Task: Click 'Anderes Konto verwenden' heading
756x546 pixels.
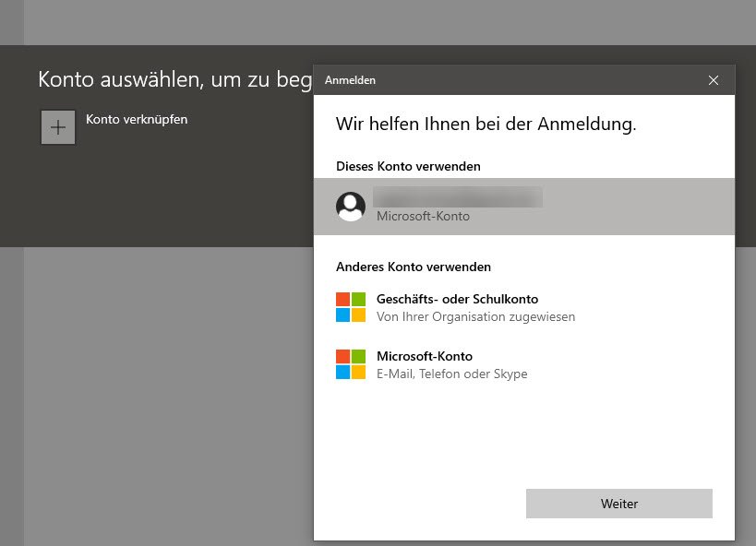Action: click(414, 267)
